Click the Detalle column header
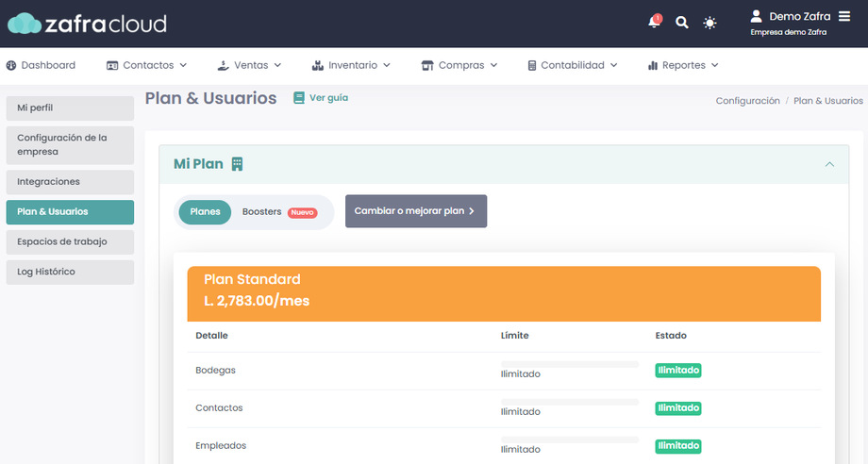 211,335
